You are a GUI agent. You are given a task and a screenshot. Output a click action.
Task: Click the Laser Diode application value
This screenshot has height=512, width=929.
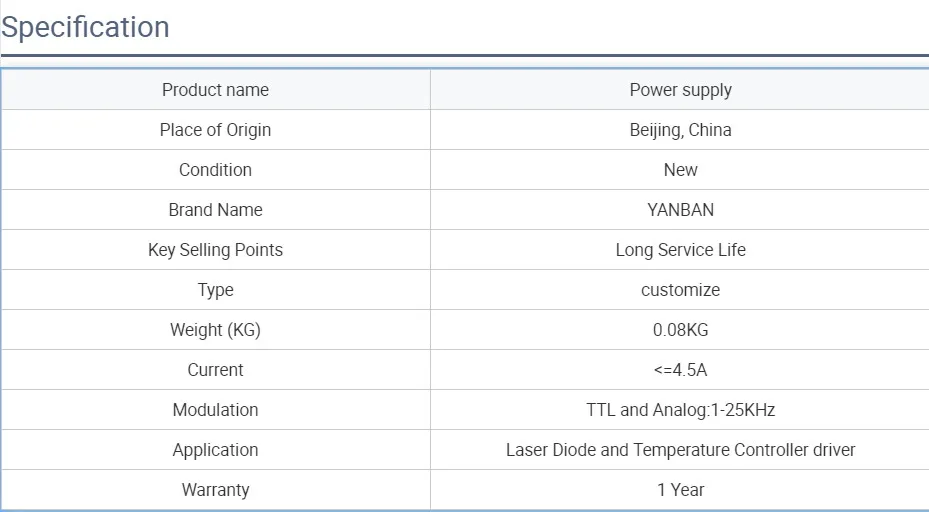[680, 450]
